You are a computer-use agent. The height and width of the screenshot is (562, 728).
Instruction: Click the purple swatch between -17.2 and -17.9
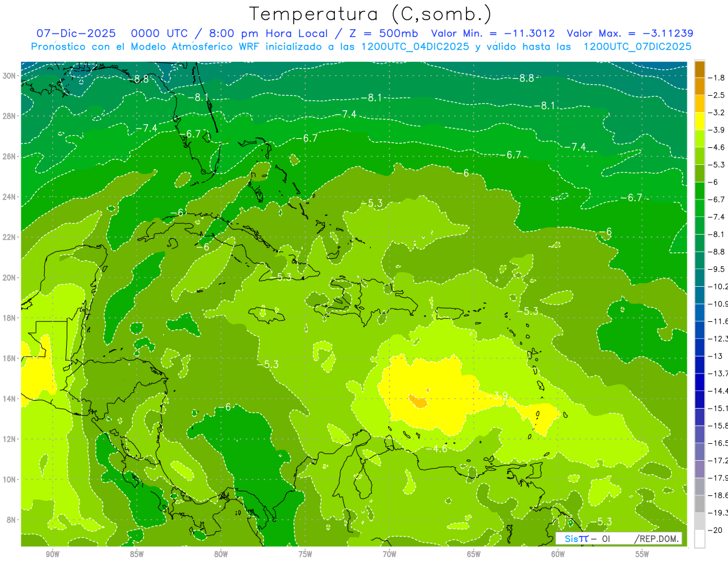[699, 469]
